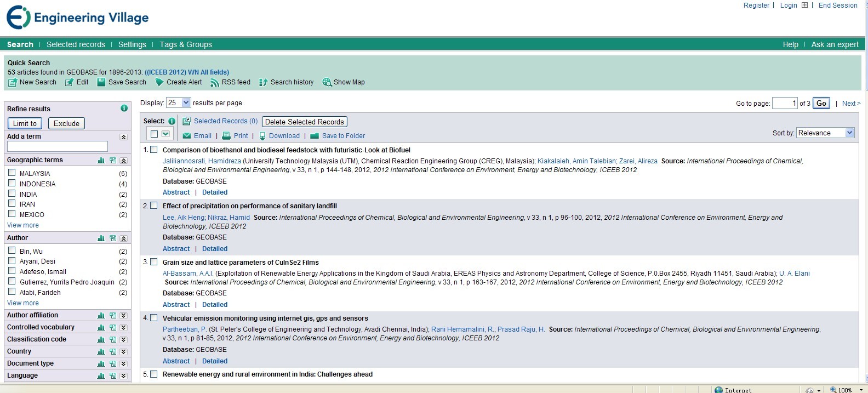Image resolution: width=868 pixels, height=393 pixels.
Task: Check author Bin, Wu
Action: tap(12, 250)
